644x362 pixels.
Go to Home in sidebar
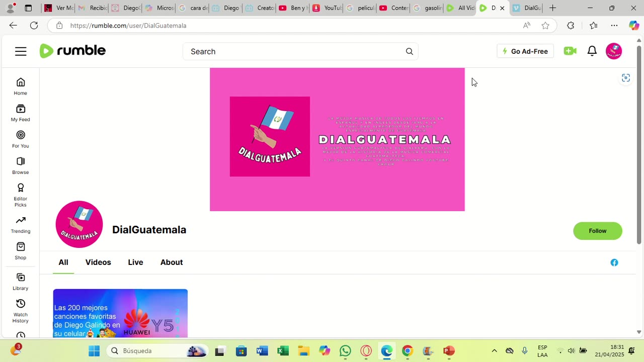[21, 86]
